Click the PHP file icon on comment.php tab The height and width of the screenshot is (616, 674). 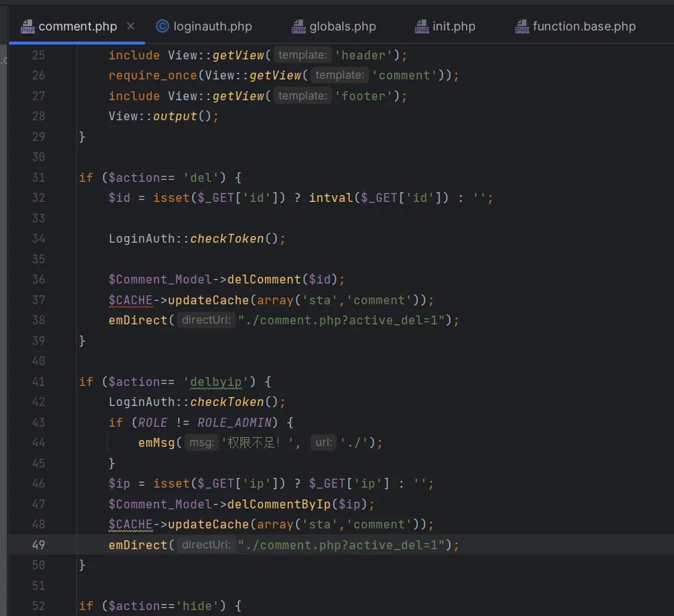[x=27, y=27]
